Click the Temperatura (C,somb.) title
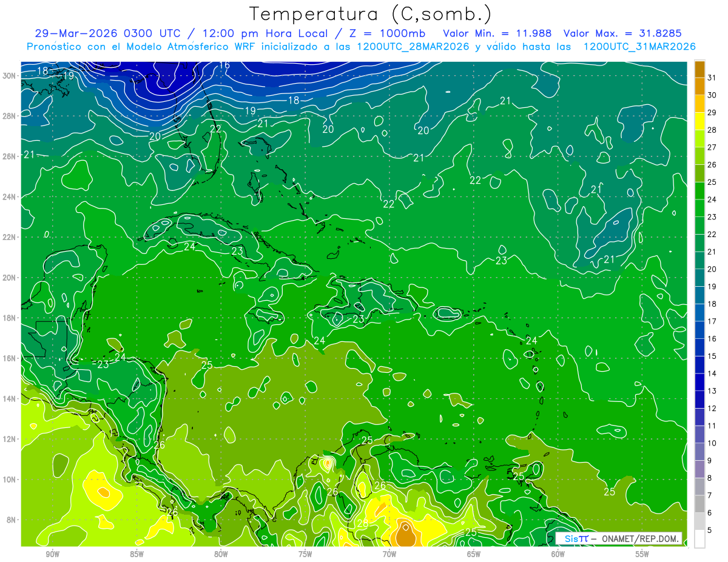The height and width of the screenshot is (562, 728). coord(371,13)
